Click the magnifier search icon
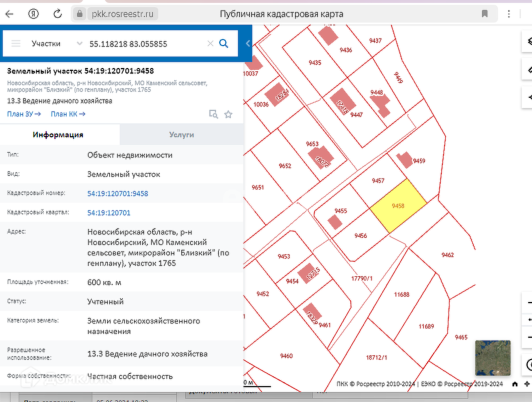 (224, 43)
